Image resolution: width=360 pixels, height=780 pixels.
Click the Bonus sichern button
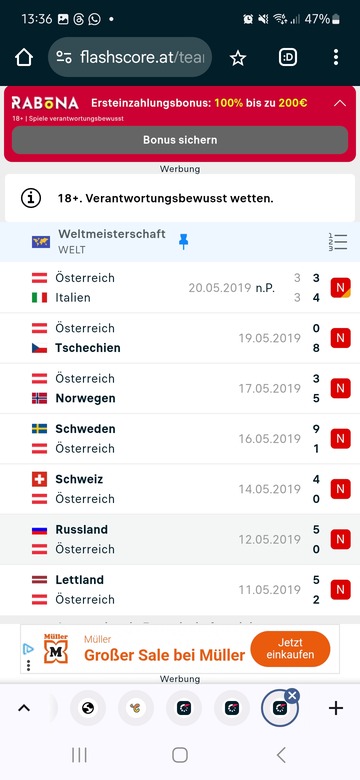180,140
